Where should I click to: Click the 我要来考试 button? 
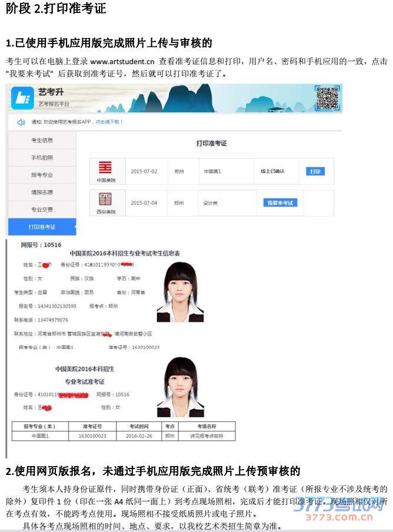tap(279, 202)
